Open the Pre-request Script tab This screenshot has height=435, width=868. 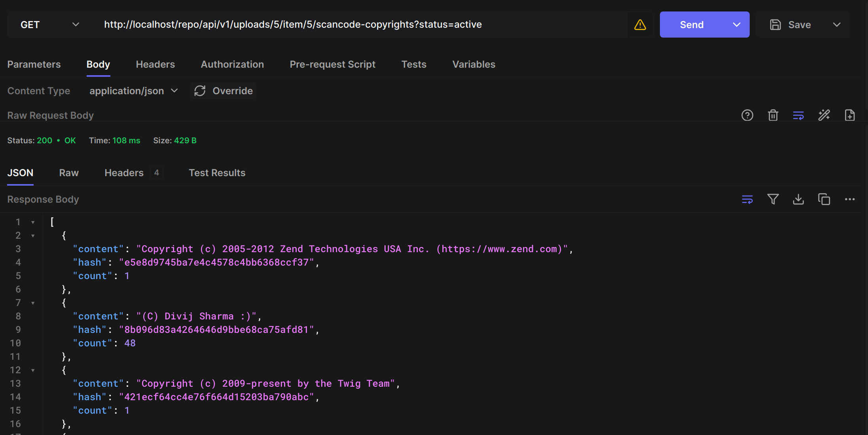332,64
